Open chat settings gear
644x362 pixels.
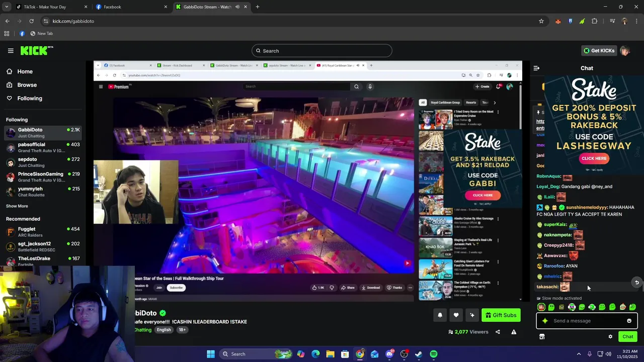pyautogui.click(x=610, y=337)
